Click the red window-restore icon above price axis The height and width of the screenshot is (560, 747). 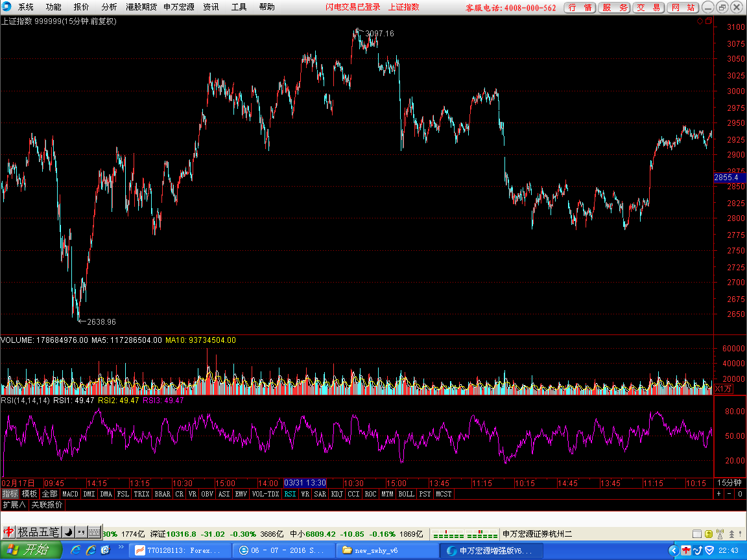tap(708, 21)
